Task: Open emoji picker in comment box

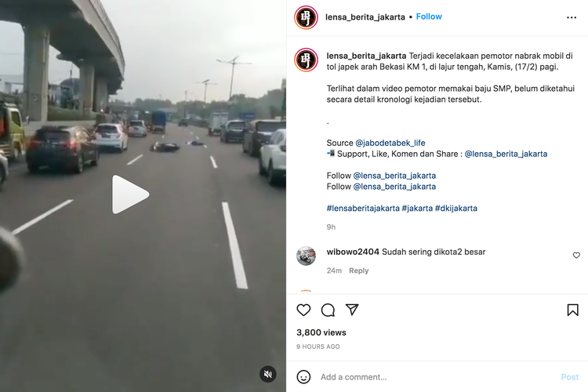Action: point(303,376)
